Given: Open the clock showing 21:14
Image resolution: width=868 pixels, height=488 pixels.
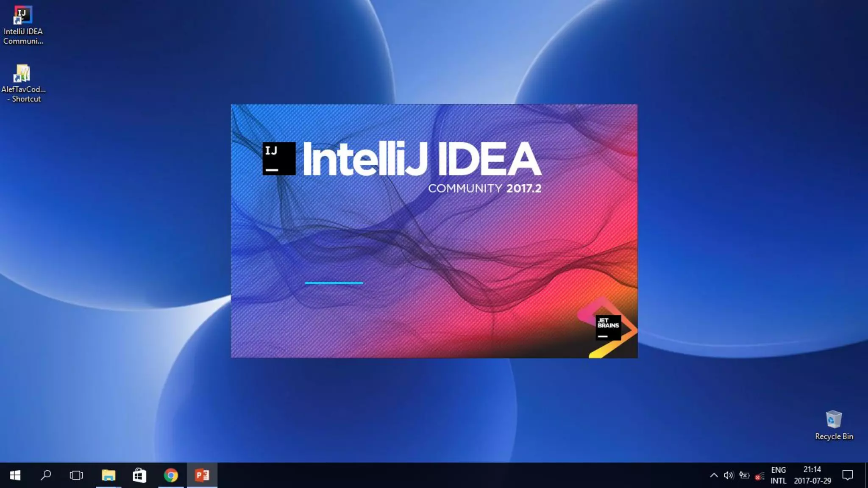Looking at the screenshot, I should tap(812, 475).
